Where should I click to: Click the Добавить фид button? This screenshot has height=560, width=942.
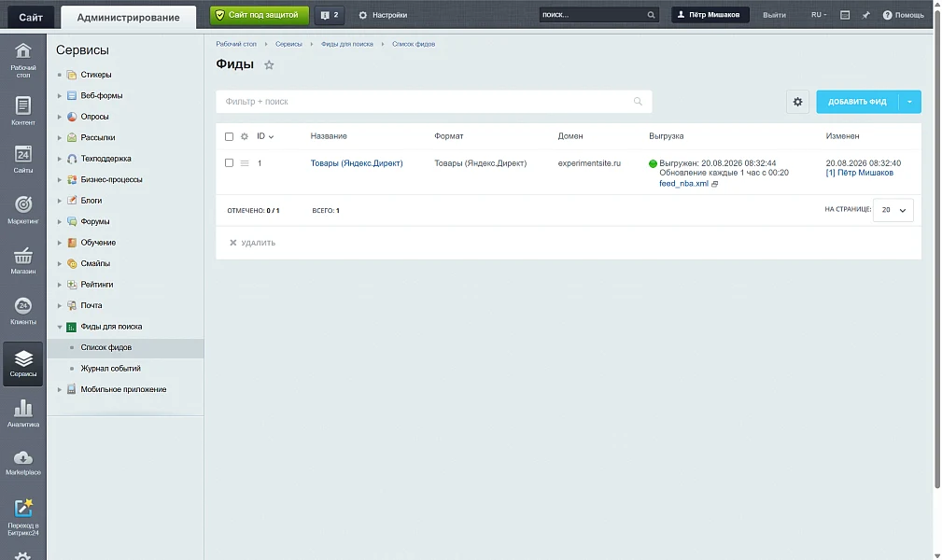857,102
